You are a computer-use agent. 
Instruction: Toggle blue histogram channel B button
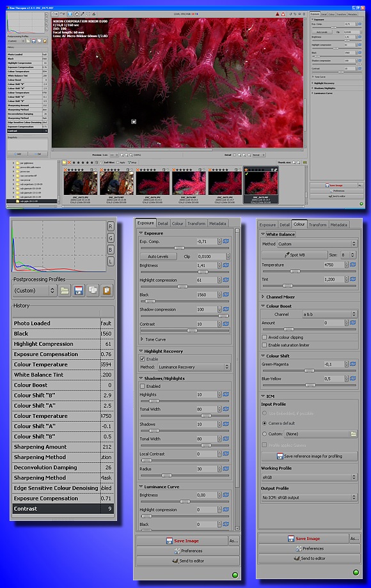(111, 250)
